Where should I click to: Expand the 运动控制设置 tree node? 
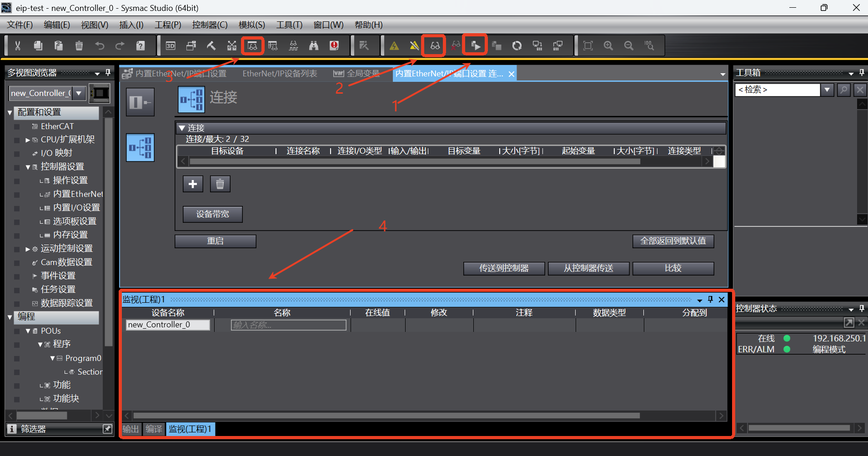click(x=28, y=249)
